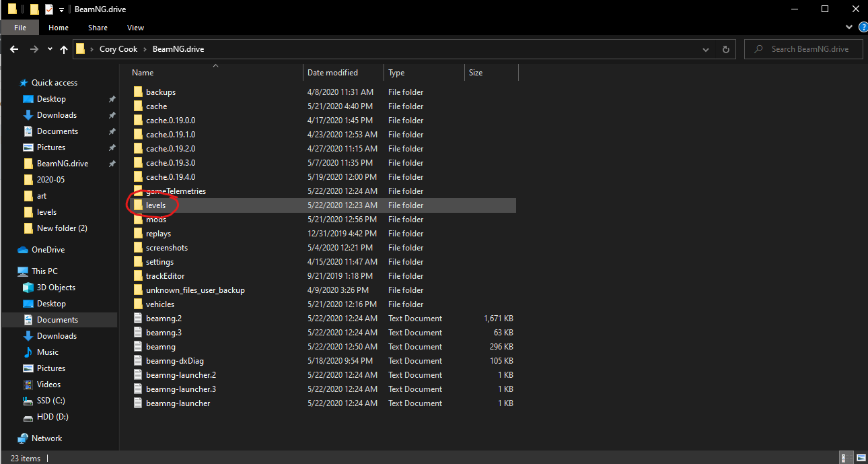Image resolution: width=868 pixels, height=464 pixels.
Task: Open Downloads under Quick access
Action: [57, 114]
